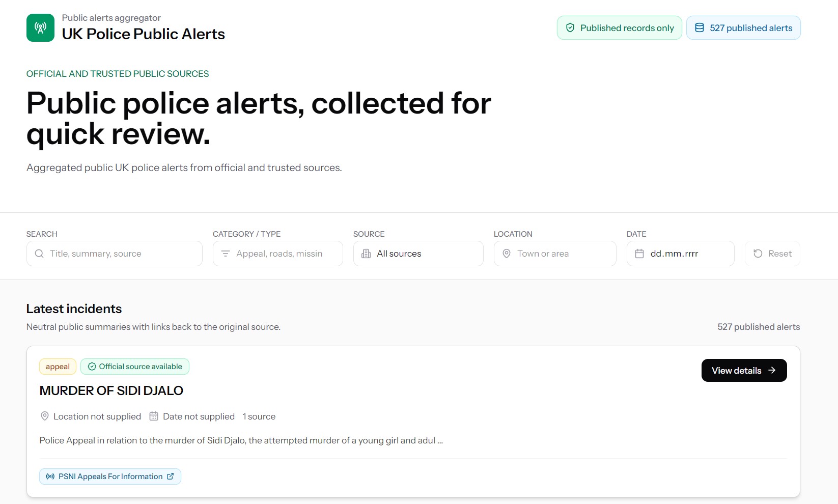Viewport: 838px width, 504px height.
Task: Click the appeal category tag
Action: click(x=58, y=367)
